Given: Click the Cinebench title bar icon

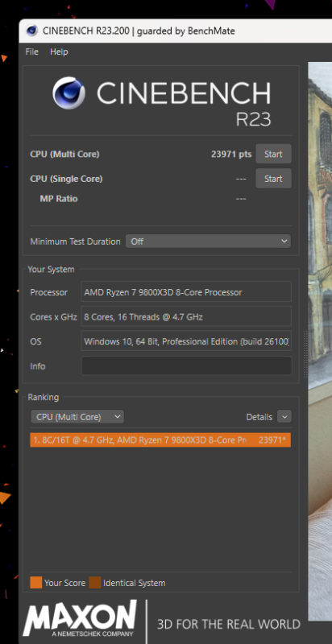Looking at the screenshot, I should [32, 31].
